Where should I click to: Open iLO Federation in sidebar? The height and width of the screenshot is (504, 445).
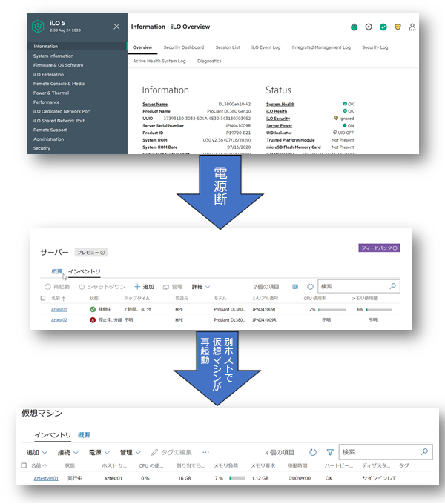[x=48, y=75]
